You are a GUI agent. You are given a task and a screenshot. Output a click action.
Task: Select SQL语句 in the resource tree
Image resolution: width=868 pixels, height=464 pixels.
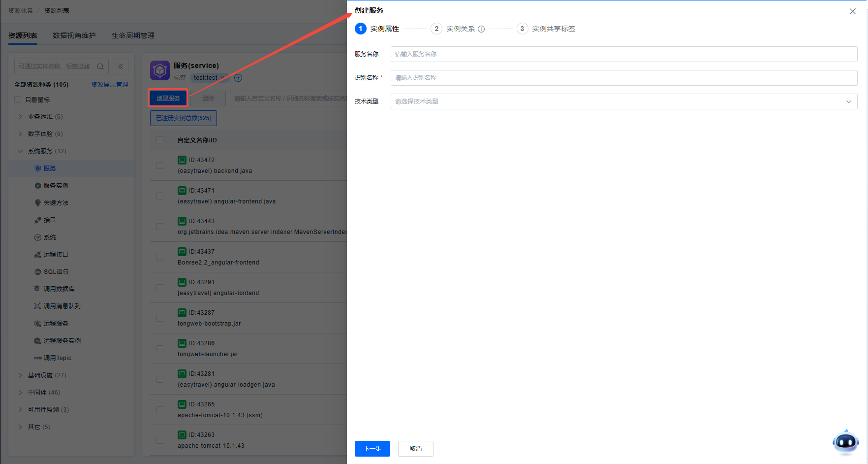(x=56, y=272)
